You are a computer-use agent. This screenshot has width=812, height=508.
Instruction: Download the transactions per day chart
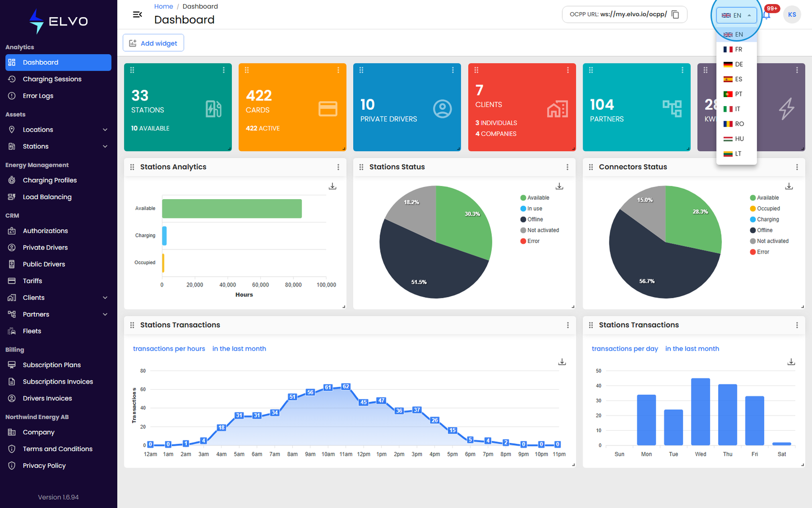click(x=791, y=362)
